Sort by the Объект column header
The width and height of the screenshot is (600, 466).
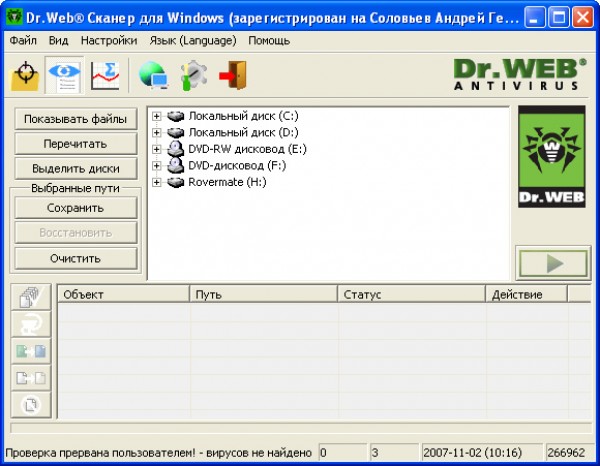(123, 294)
